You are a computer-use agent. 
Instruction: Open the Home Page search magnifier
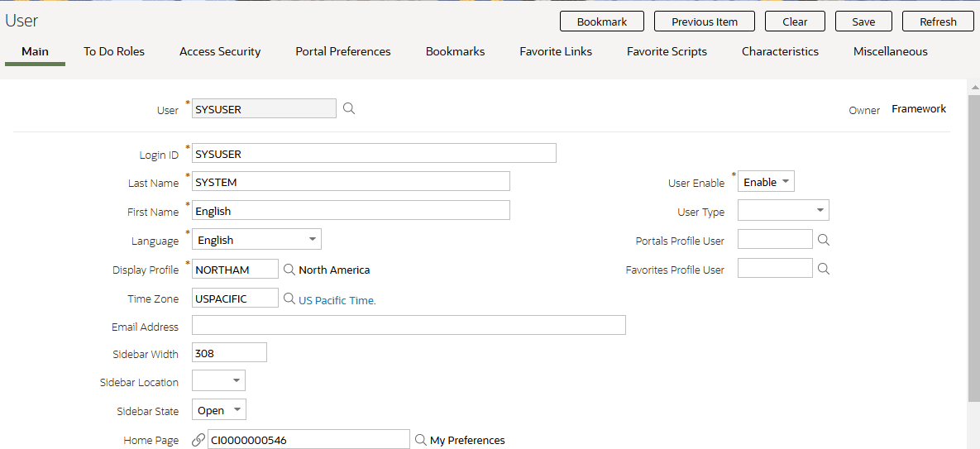click(421, 440)
